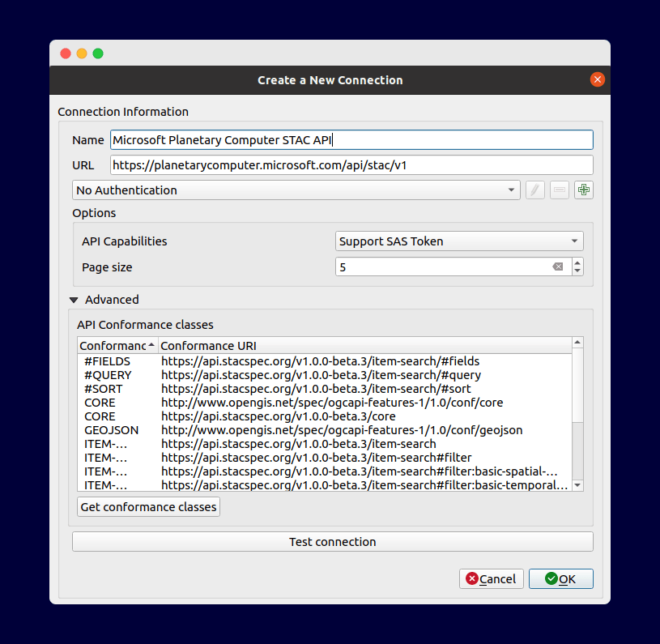Edit the selected authentication configuration
Viewport: 660px width, 644px height.
[x=534, y=190]
